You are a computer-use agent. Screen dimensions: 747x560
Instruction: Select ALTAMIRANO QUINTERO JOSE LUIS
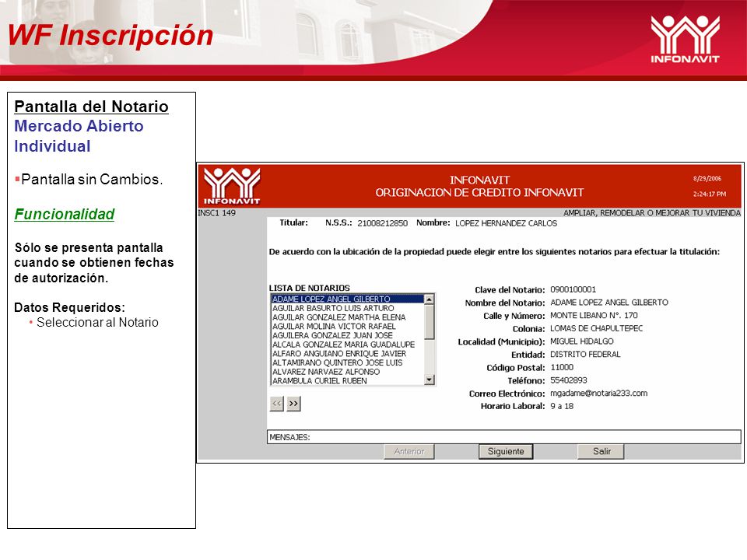[347, 362]
